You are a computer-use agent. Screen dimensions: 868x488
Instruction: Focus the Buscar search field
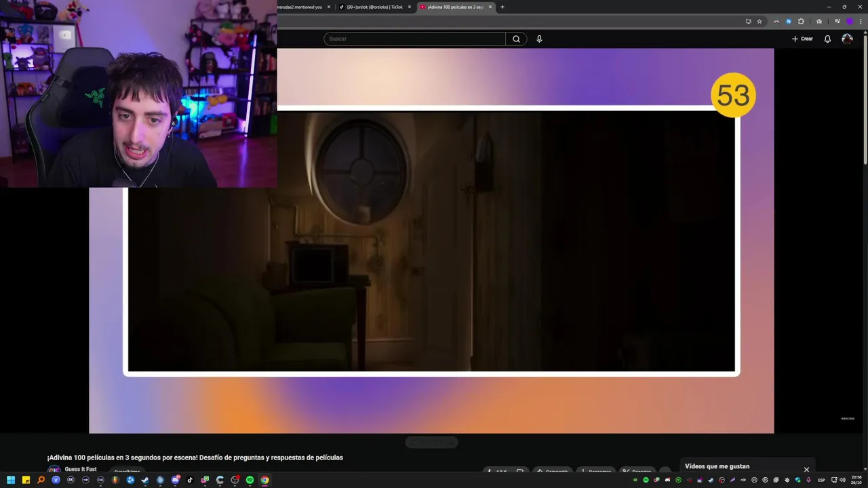pyautogui.click(x=415, y=39)
